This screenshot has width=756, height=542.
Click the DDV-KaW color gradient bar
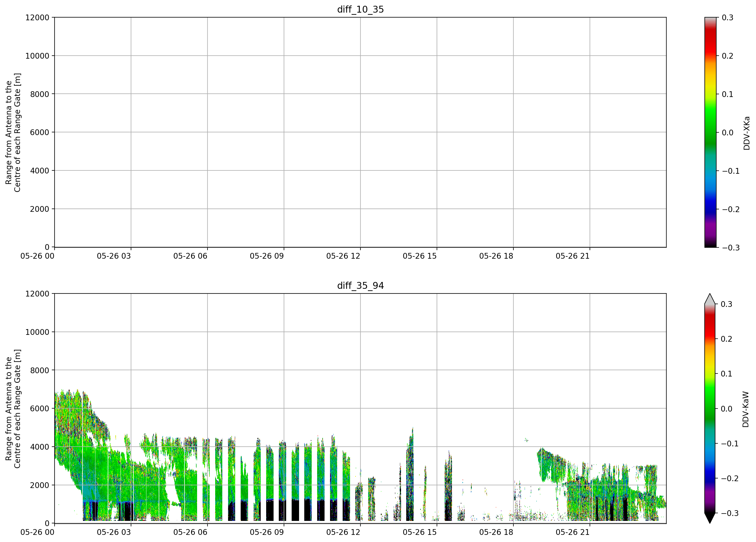(x=710, y=408)
